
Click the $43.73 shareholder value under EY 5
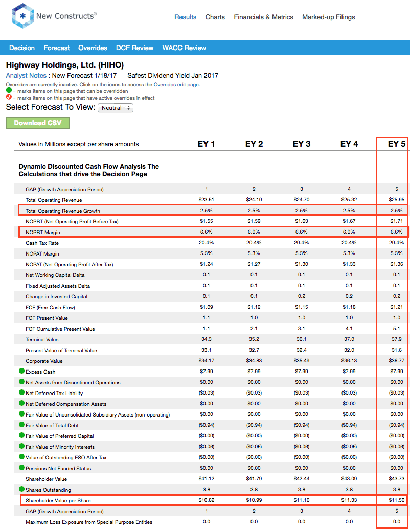(396, 478)
